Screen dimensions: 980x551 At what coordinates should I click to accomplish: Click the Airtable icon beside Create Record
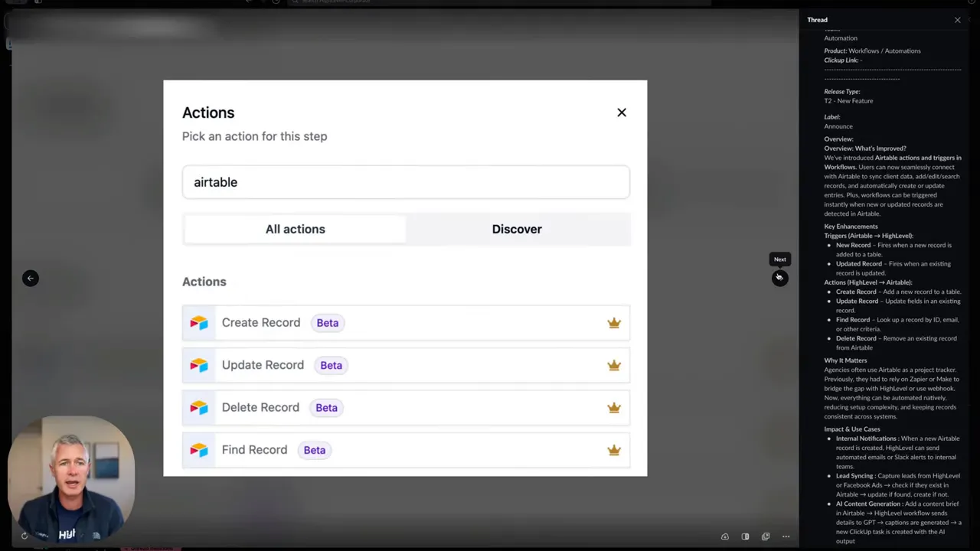pos(198,322)
